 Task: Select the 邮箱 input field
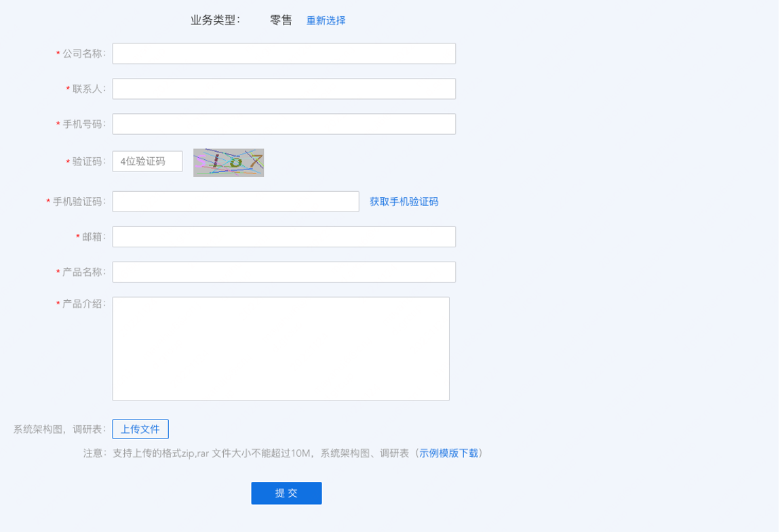pos(284,237)
